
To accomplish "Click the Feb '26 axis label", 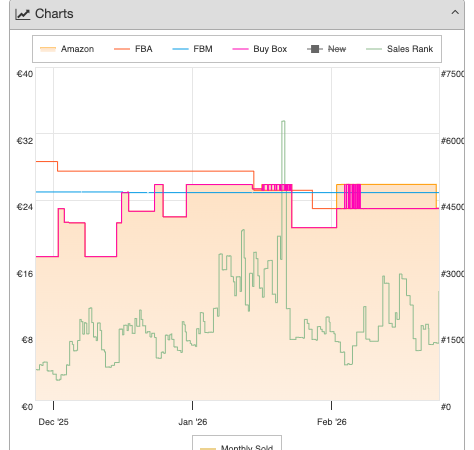I will 332,422.
